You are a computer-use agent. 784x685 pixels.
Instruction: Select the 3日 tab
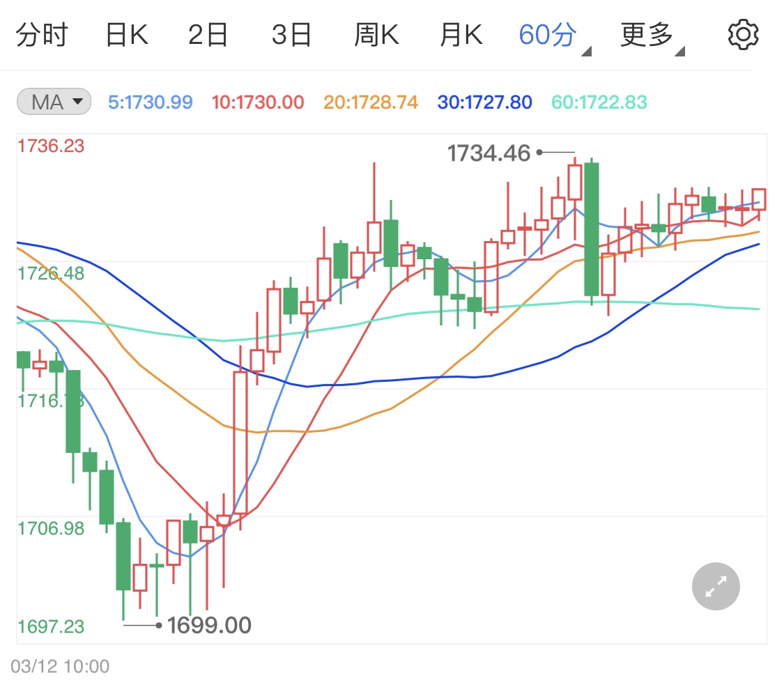[x=291, y=35]
